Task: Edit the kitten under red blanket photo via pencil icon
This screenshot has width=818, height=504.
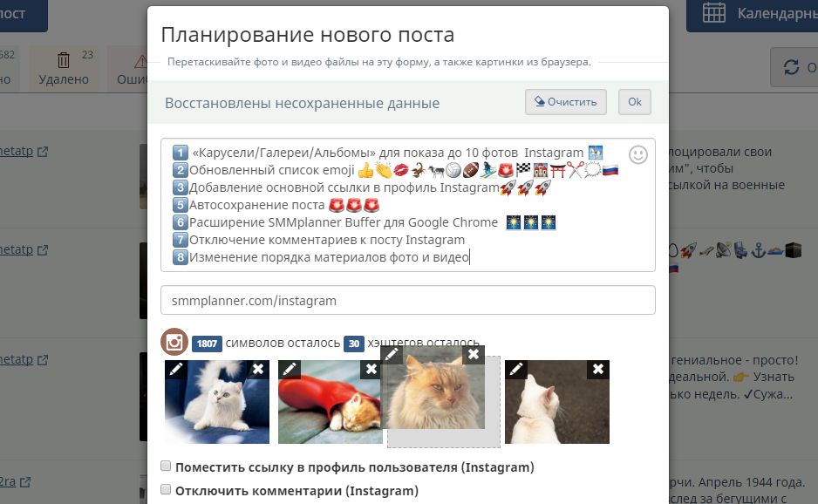Action: click(x=289, y=371)
